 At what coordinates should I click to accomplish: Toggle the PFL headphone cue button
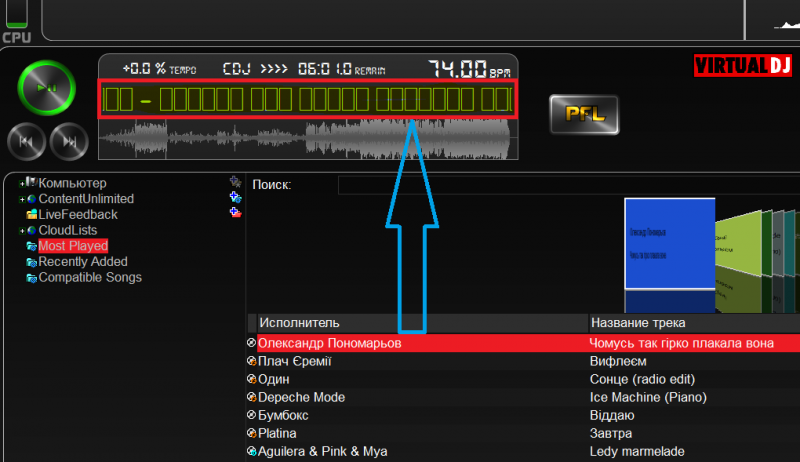coord(584,114)
